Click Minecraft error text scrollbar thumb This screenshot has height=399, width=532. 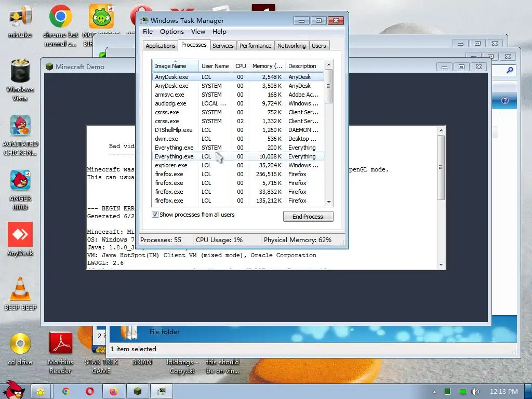441,167
